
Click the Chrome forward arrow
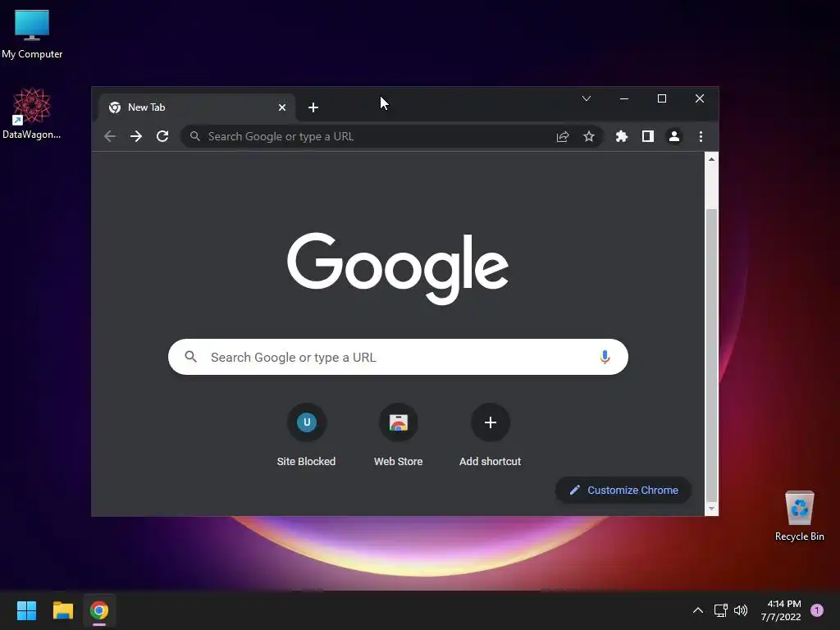pyautogui.click(x=136, y=136)
